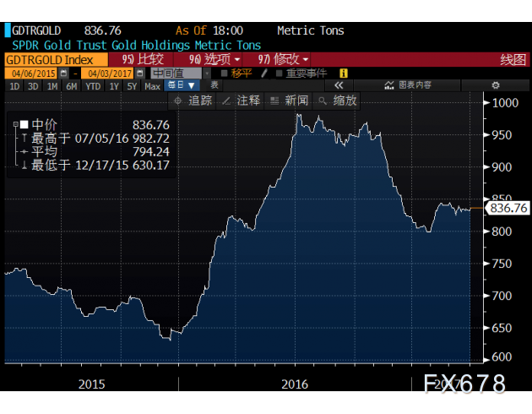Select the Max time range
532x414 pixels.
pyautogui.click(x=152, y=86)
